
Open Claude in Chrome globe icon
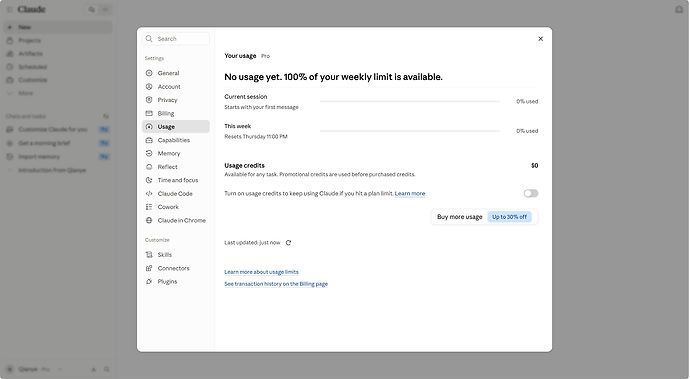coord(149,220)
